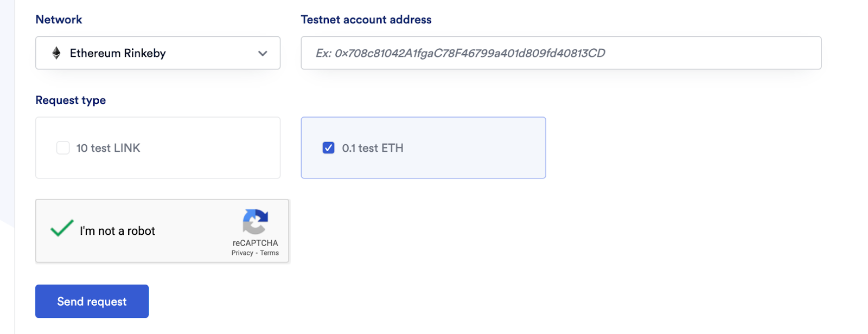Click the Testnet account address label
Viewport: 868px width, 334px height.
point(366,20)
